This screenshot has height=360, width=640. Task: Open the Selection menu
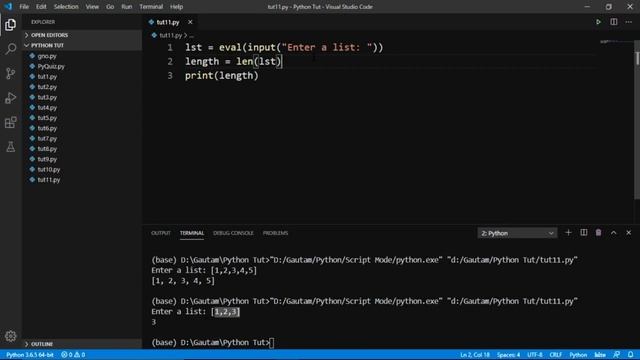[x=66, y=7]
